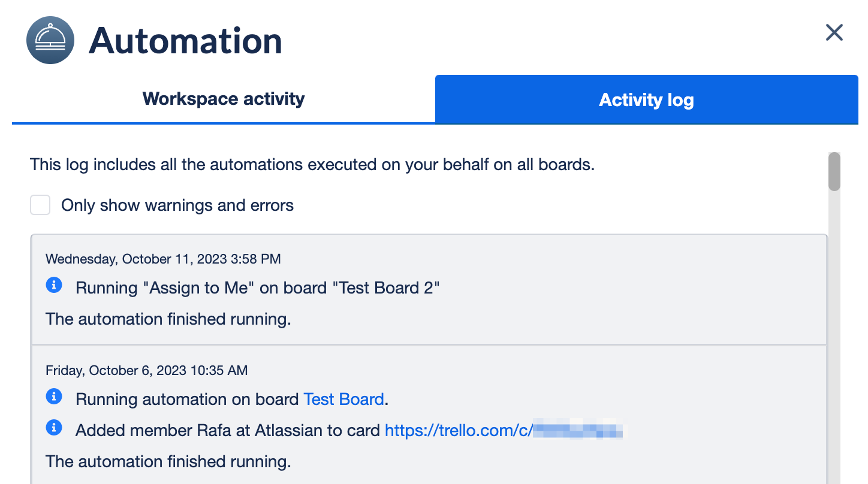Open the trello.com card link
The width and height of the screenshot is (868, 484).
tap(504, 431)
